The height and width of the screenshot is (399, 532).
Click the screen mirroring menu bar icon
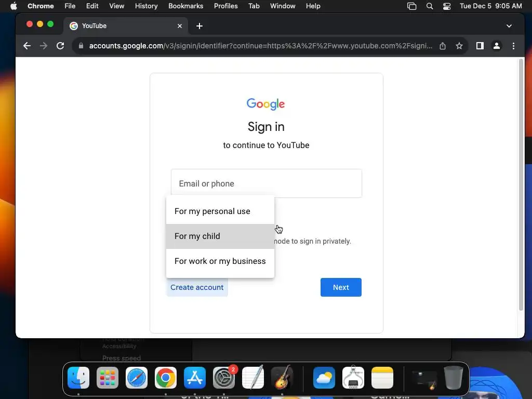click(411, 6)
